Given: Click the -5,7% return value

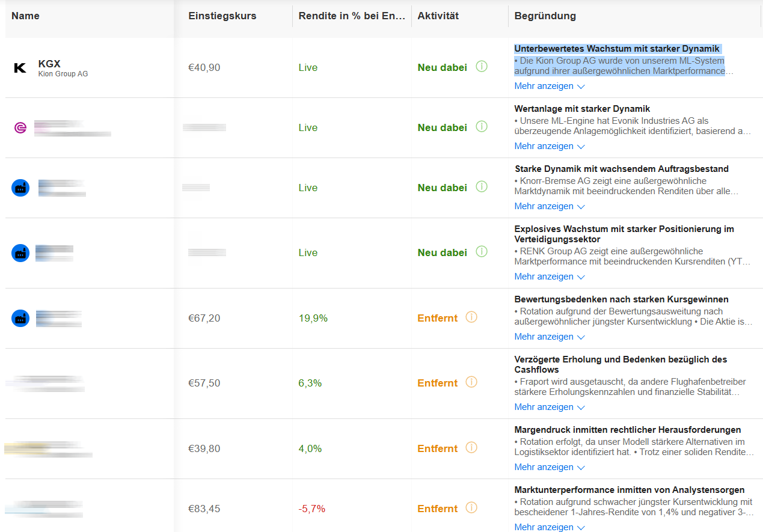Looking at the screenshot, I should [312, 509].
